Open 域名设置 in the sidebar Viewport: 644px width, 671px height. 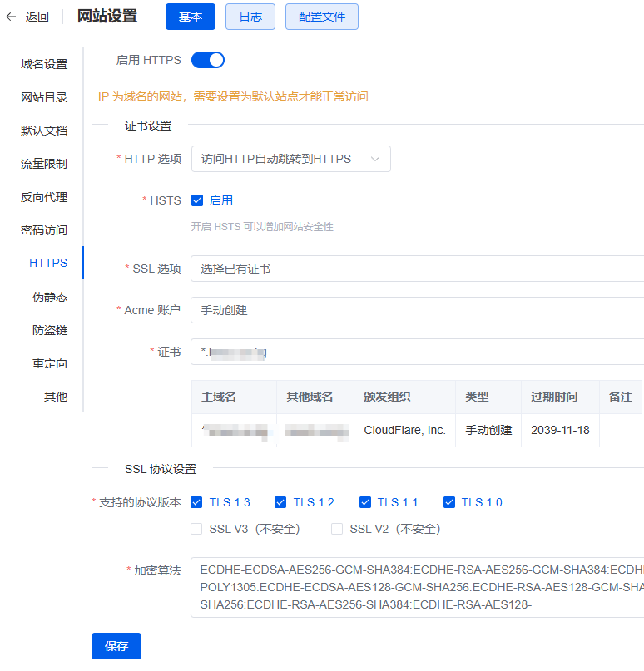(x=44, y=64)
